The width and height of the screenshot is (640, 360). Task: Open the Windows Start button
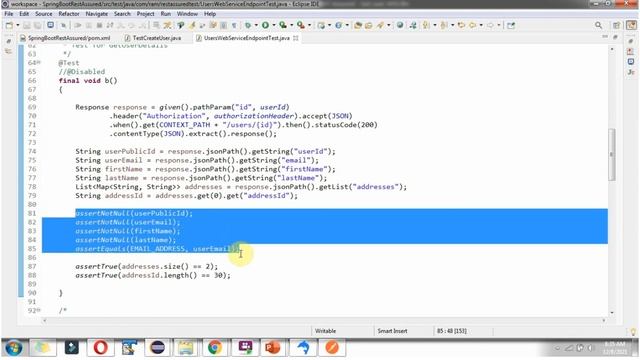14,348
